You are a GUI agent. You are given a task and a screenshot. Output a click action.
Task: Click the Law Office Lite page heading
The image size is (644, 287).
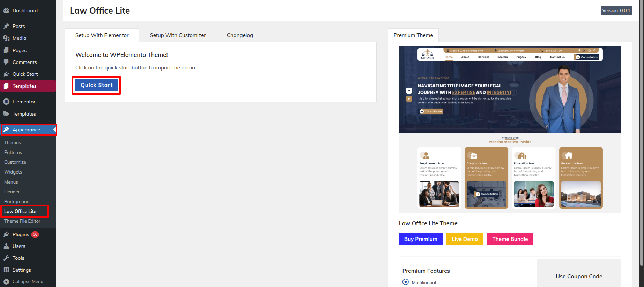point(100,11)
